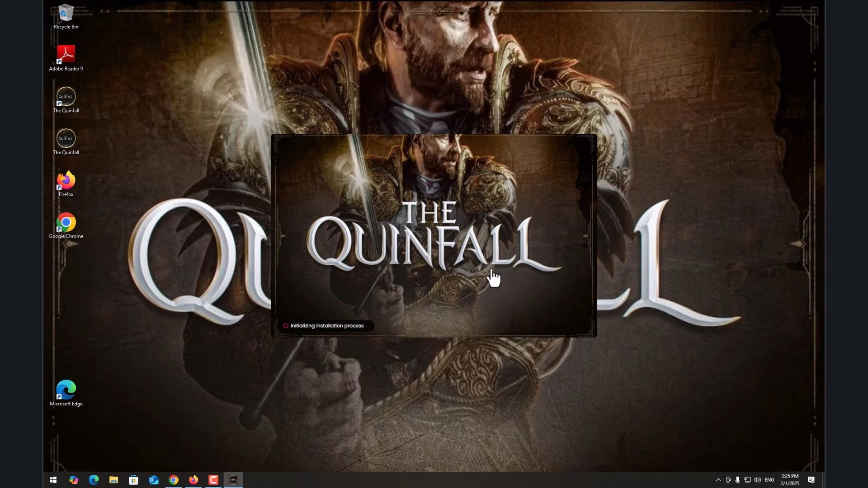Select The Quinfall shortcut just above Firefox
The image size is (868, 488).
66,142
